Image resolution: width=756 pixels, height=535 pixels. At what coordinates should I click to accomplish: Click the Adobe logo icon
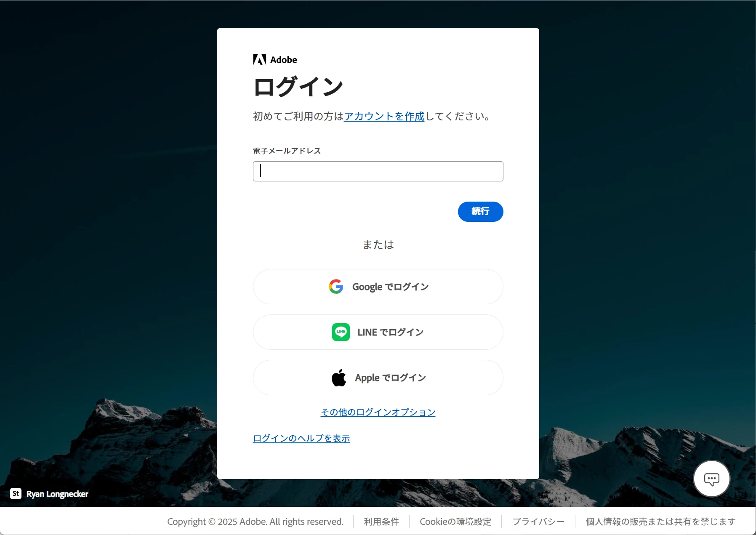[x=260, y=60]
